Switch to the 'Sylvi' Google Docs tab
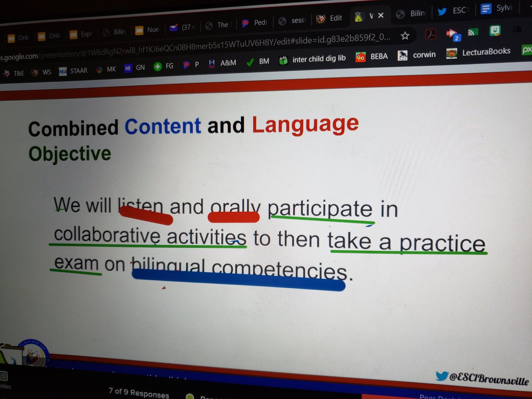Viewport: 532px width, 399px height. pos(497,8)
